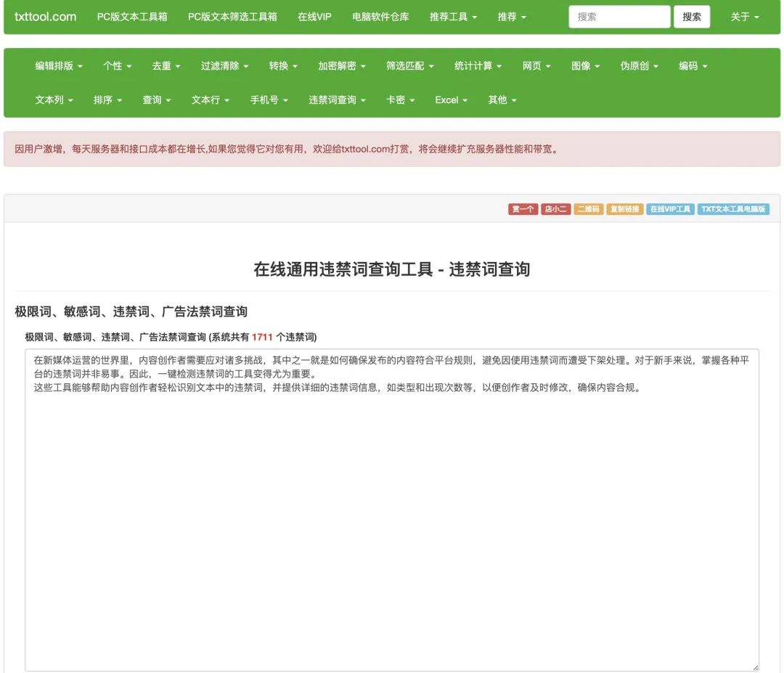784x673 pixels.
Task: Expand the Excel tools dropdown
Action: click(x=451, y=100)
